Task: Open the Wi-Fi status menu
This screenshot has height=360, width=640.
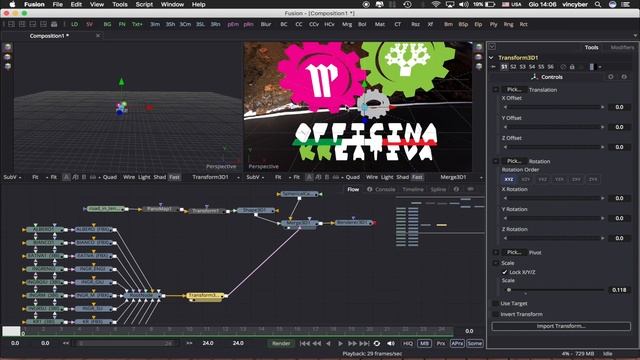Action: pos(436,4)
